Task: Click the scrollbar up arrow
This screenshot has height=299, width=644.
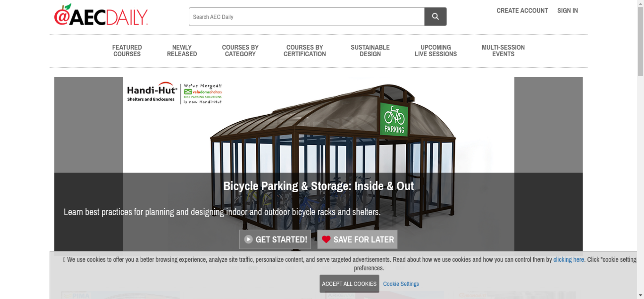Action: point(640,3)
